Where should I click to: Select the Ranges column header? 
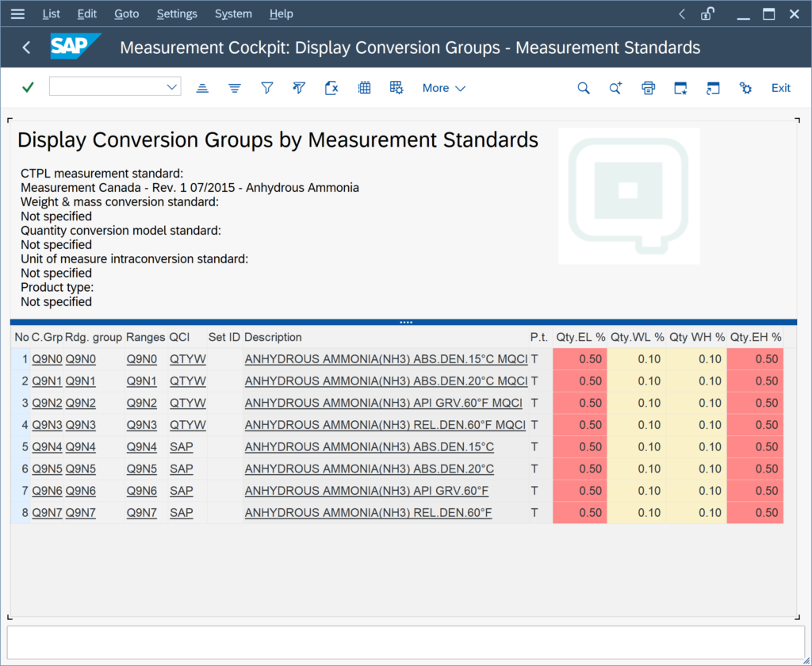click(x=146, y=337)
